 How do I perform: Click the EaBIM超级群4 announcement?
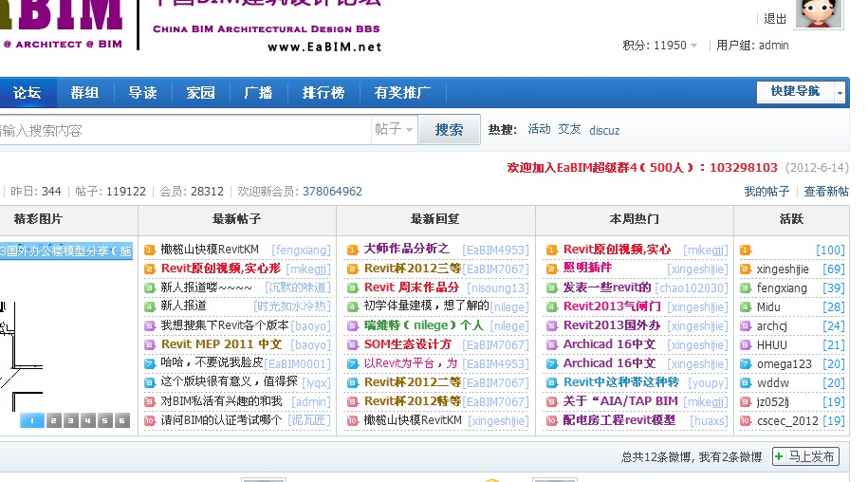coord(642,168)
